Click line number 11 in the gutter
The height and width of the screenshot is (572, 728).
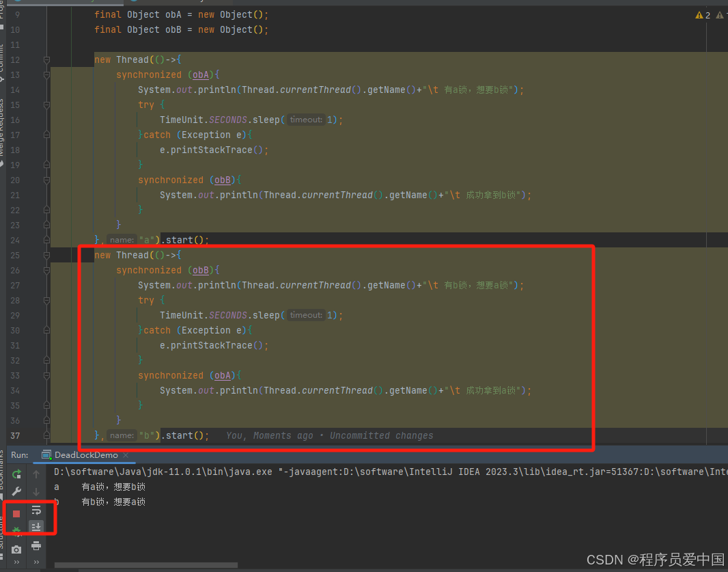tap(15, 45)
